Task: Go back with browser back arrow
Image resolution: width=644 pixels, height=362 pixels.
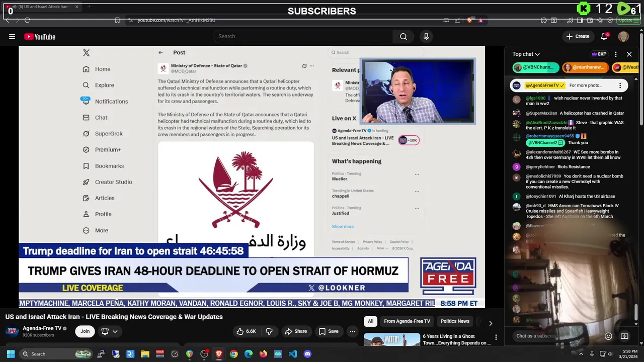Action: [x=8, y=20]
